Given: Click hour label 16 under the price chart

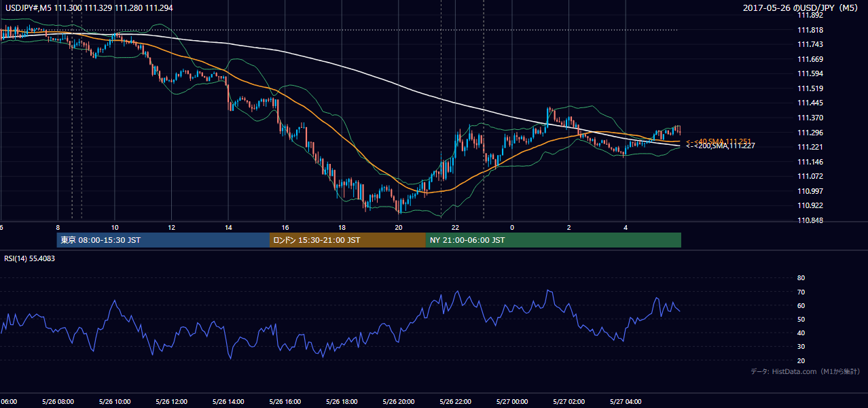Looking at the screenshot, I should (x=285, y=227).
